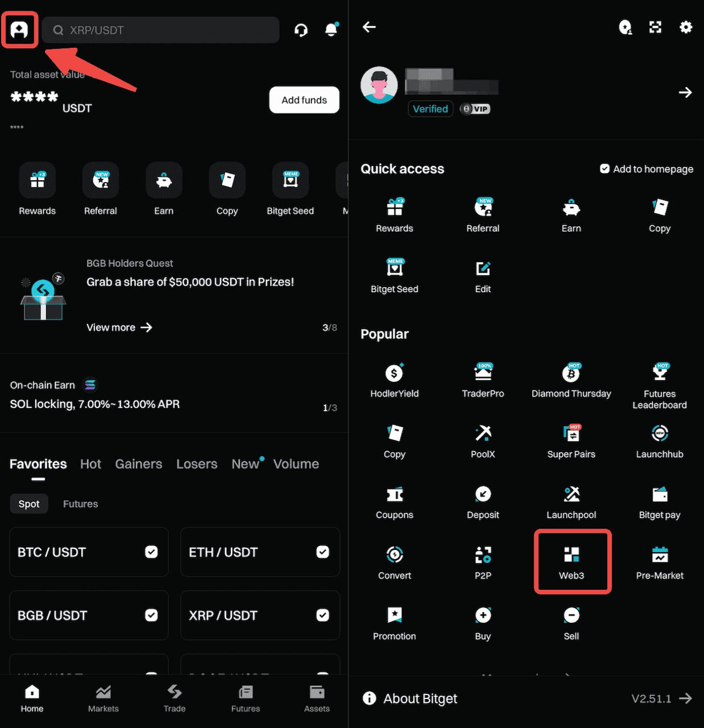This screenshot has width=704, height=728.
Task: Select the Spot filter
Action: pyautogui.click(x=29, y=504)
